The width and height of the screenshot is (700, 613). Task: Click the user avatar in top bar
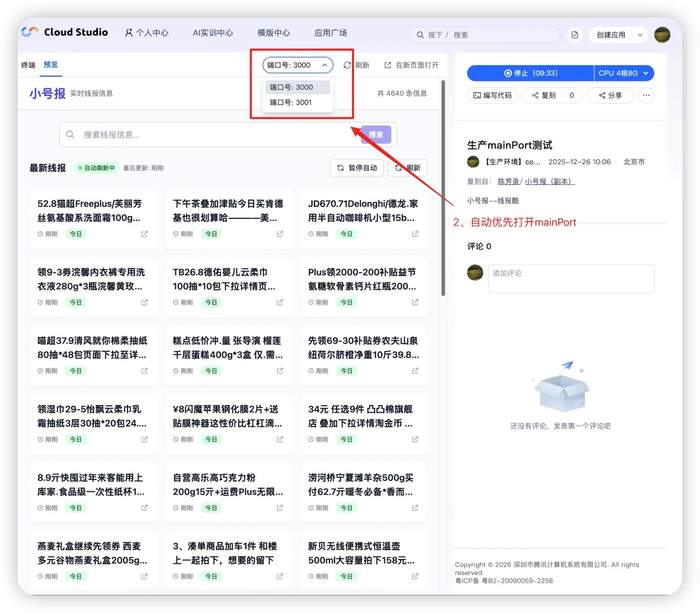coord(662,35)
